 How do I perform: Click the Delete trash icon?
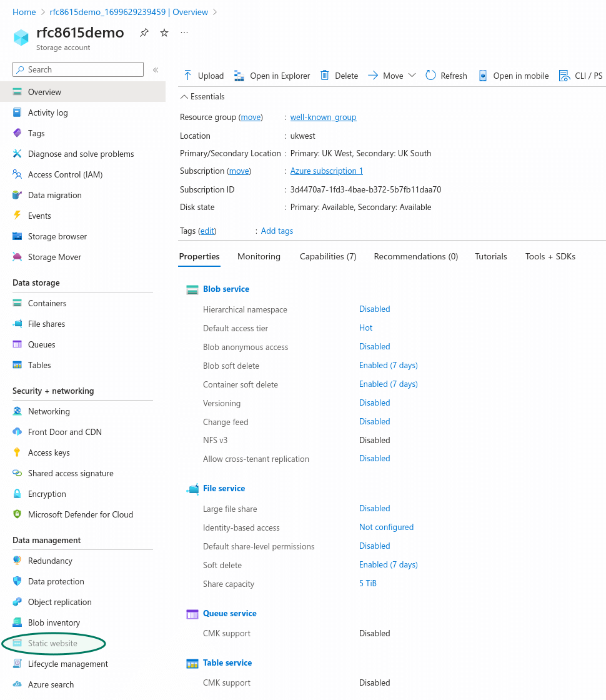(x=325, y=76)
